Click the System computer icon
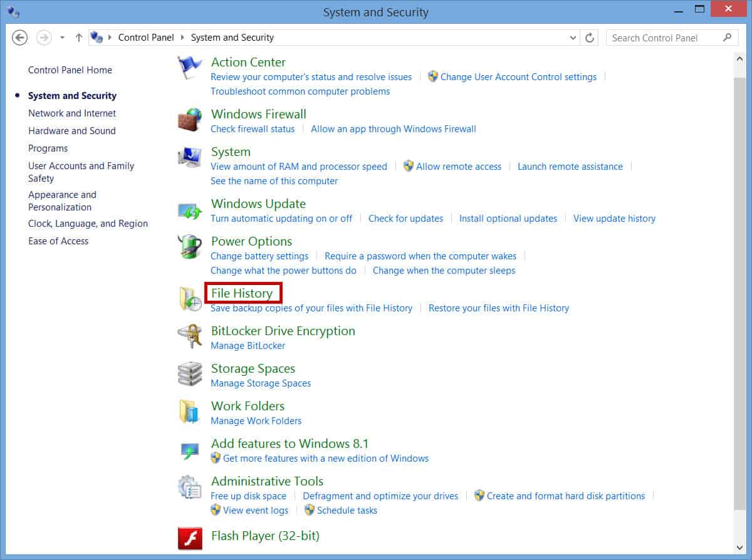 (x=190, y=157)
